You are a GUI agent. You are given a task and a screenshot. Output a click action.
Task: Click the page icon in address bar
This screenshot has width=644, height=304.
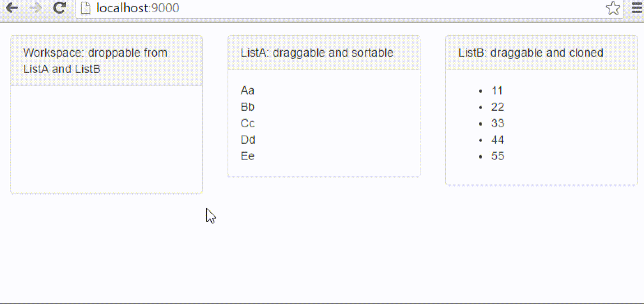pos(85,8)
